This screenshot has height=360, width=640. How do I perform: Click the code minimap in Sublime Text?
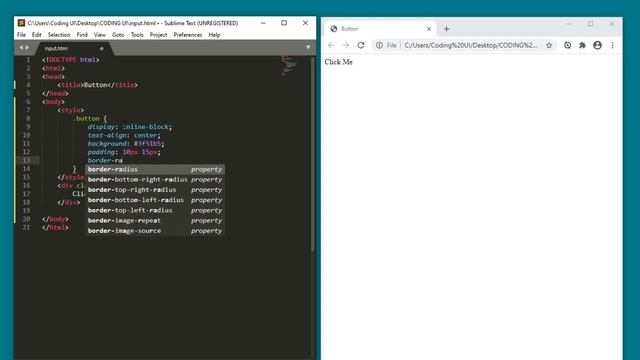pos(289,65)
